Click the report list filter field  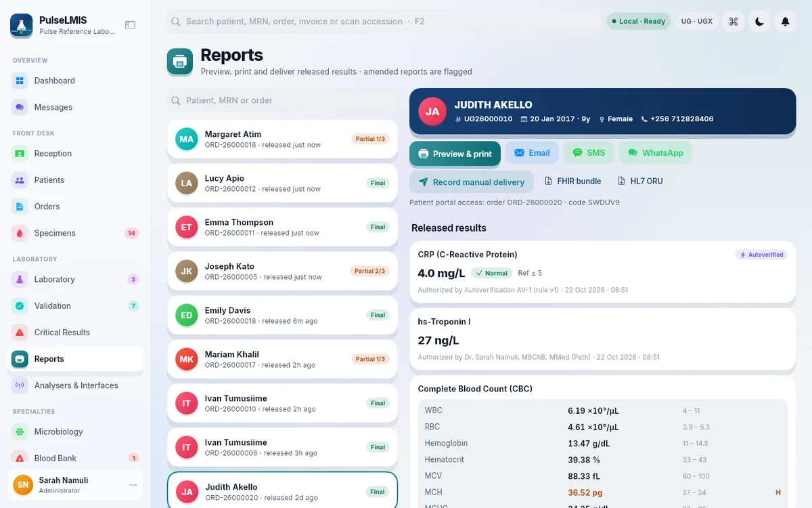[x=282, y=100]
